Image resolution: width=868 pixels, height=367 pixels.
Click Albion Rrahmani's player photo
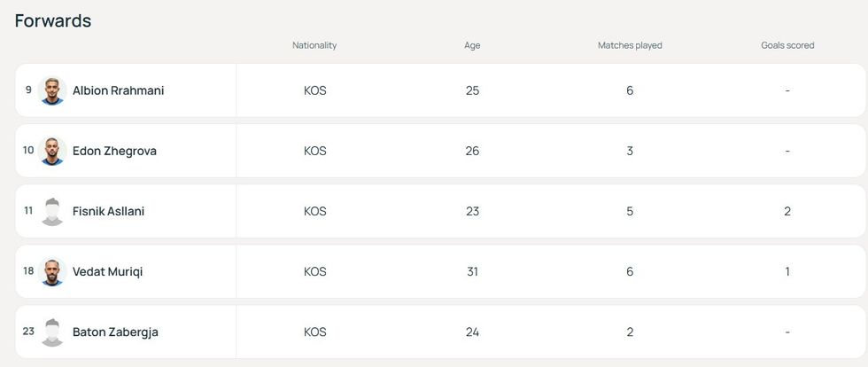pyautogui.click(x=53, y=90)
